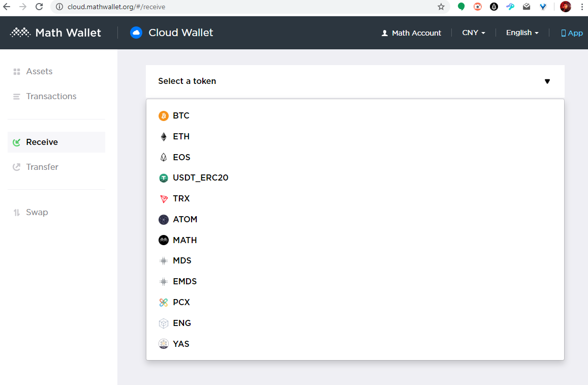Open the App download link
Image resolution: width=588 pixels, height=385 pixels.
(x=572, y=33)
